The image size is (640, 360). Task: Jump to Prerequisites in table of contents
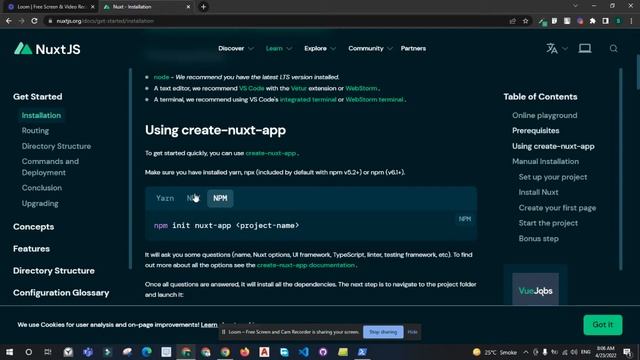pyautogui.click(x=536, y=131)
